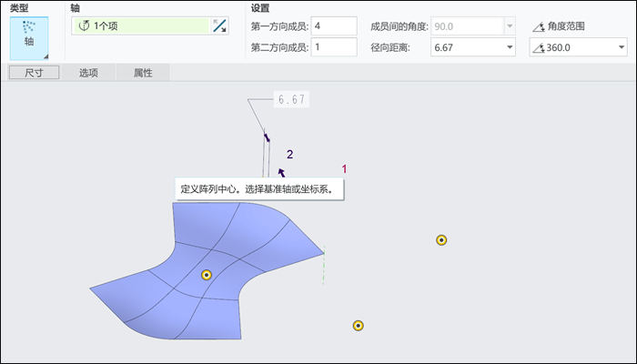Click the 径向距离 value 6.67 field
This screenshot has width=637, height=364.
tap(468, 47)
